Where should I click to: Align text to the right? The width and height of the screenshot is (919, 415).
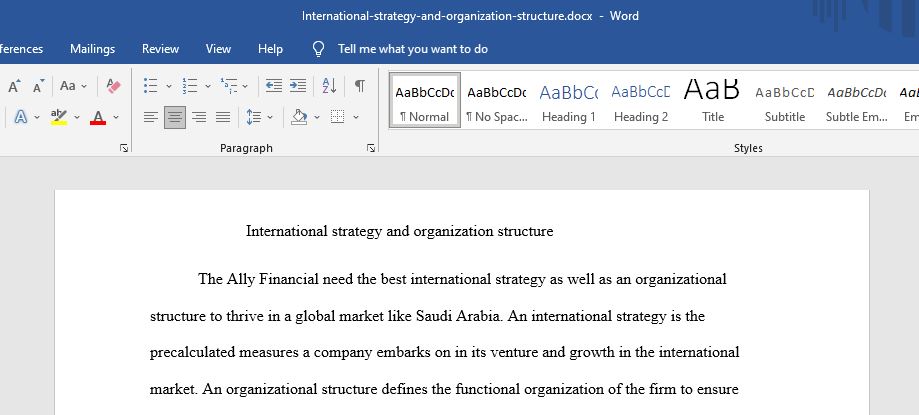click(x=199, y=117)
